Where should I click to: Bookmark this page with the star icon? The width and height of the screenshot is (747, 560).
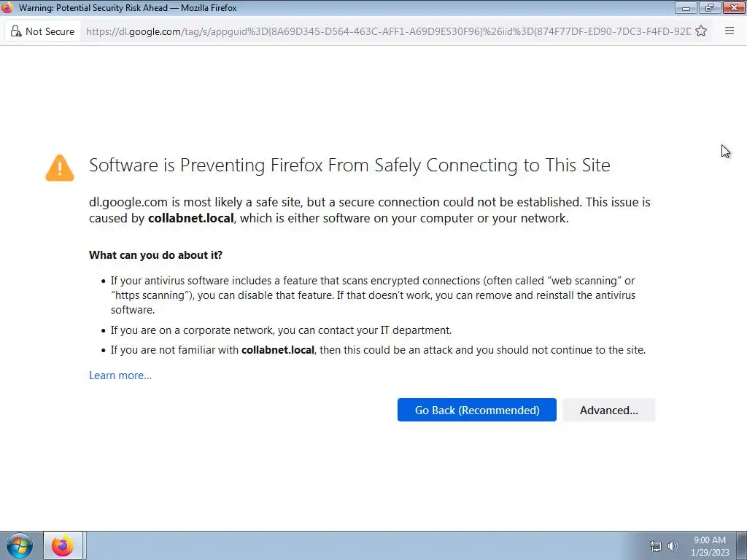(701, 31)
